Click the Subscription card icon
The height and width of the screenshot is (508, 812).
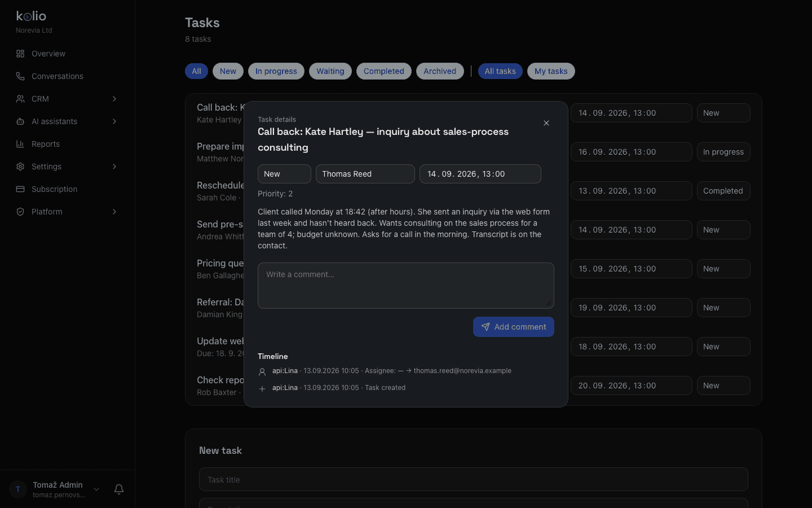click(20, 189)
